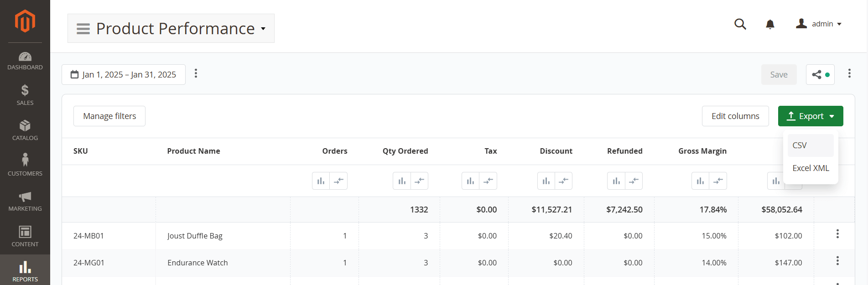This screenshot has width=868, height=285.
Task: Open the Marketing sidebar section
Action: tap(25, 201)
